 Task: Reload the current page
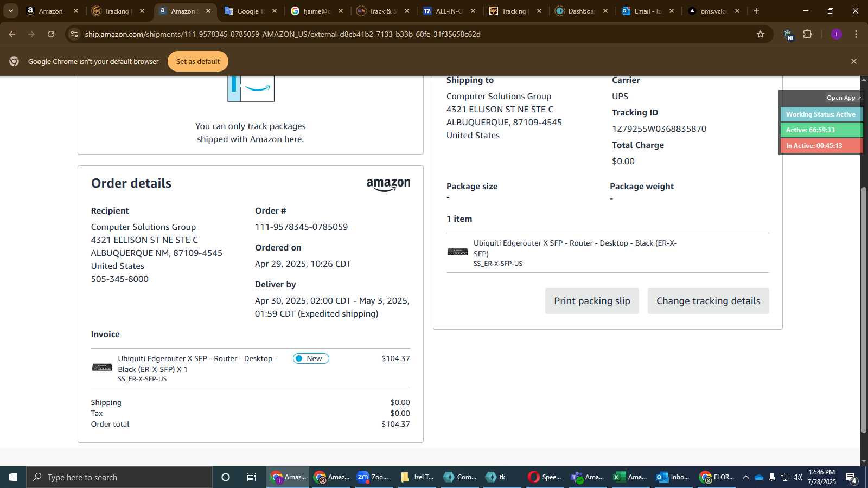(51, 34)
